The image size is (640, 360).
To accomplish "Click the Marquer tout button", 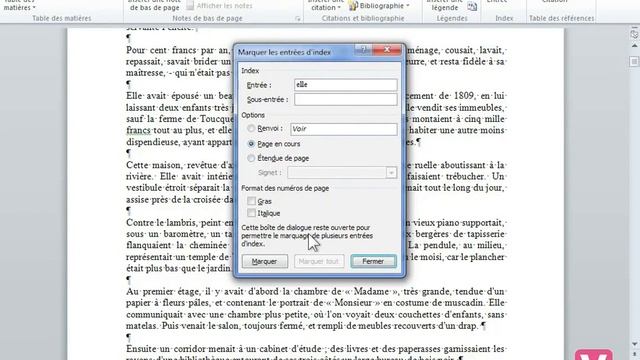I will pyautogui.click(x=319, y=261).
